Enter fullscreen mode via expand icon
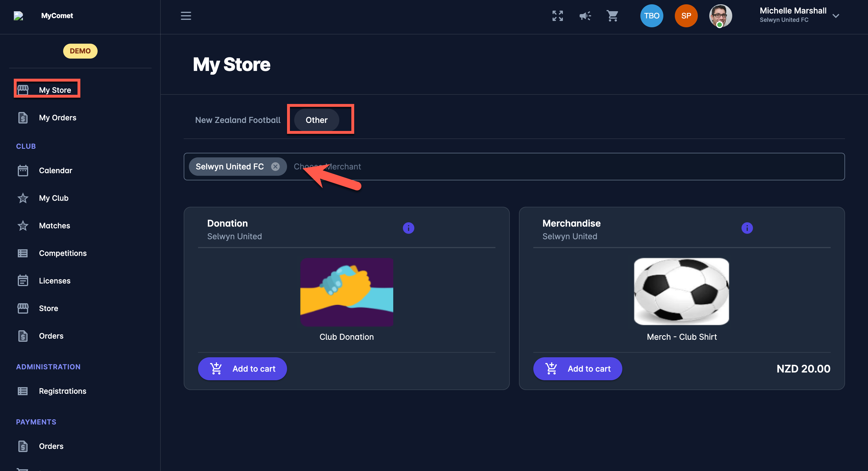This screenshot has width=868, height=471. point(557,16)
